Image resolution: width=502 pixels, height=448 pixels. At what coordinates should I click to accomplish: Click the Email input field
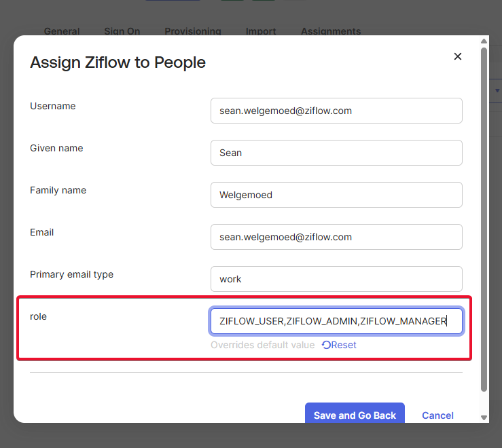336,237
